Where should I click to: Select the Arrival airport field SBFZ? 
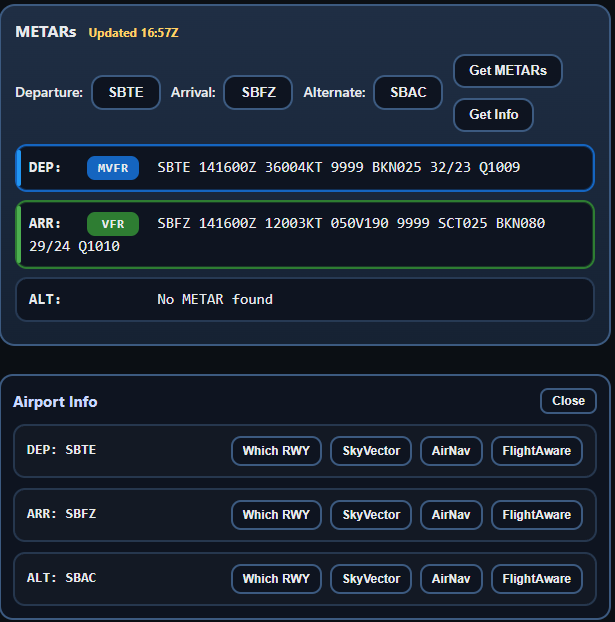[257, 93]
